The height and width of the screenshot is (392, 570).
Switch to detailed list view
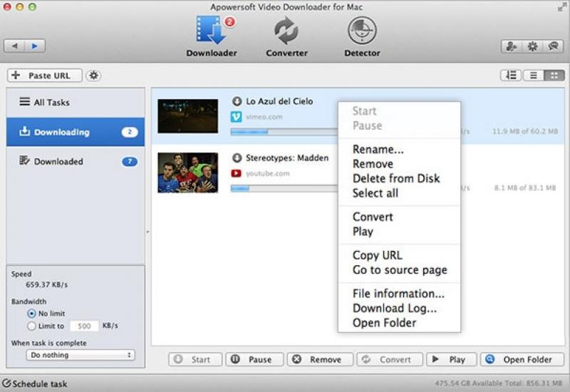[x=511, y=76]
